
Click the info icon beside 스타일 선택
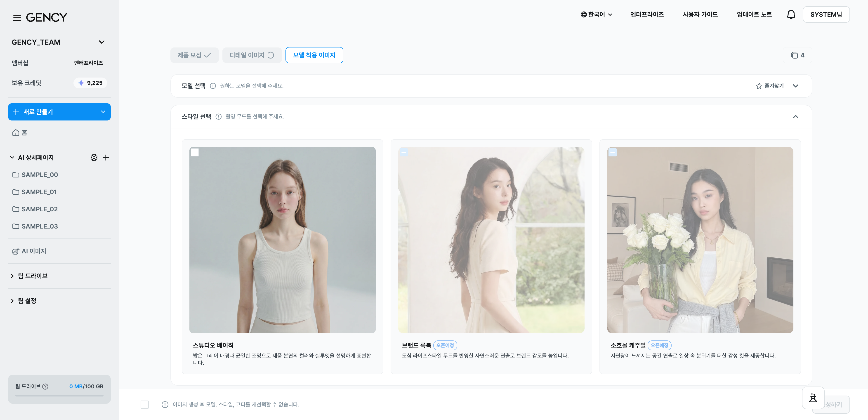218,117
